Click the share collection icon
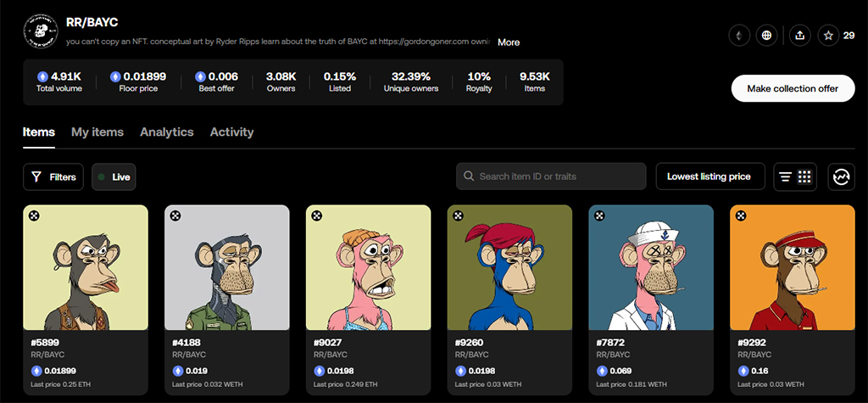Image resolution: width=868 pixels, height=403 pixels. pos(799,36)
